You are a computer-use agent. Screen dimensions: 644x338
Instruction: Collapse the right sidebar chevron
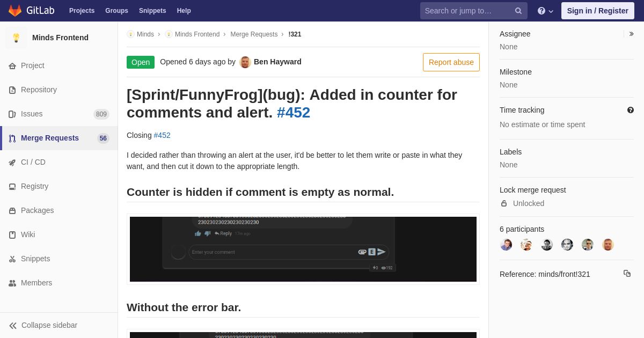[631, 34]
